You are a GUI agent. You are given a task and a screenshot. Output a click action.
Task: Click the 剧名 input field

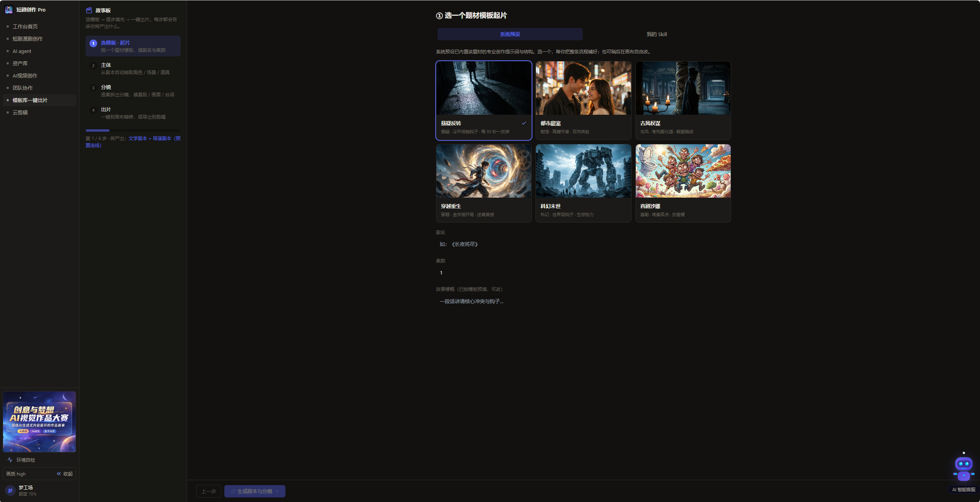coord(583,244)
